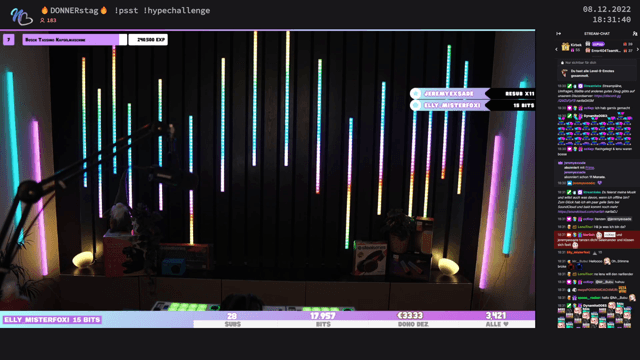Screen dimensions: 640x360
Task: Expand the leaderboard using its drag handle
Action: click(x=597, y=57)
